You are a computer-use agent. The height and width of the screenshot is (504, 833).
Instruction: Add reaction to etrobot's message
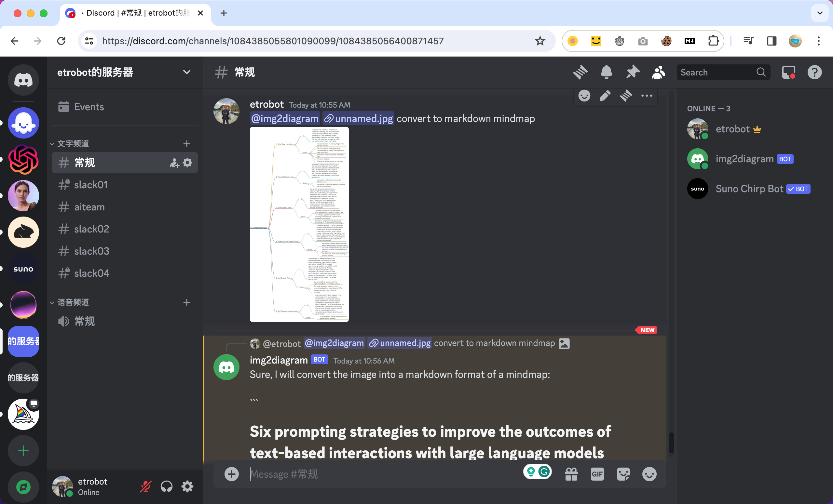coord(584,96)
